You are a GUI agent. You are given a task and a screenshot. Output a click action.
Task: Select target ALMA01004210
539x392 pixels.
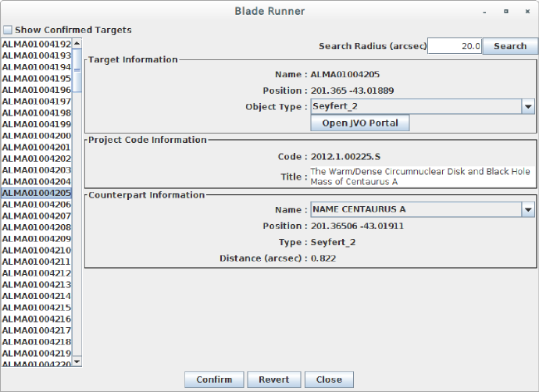(37, 250)
